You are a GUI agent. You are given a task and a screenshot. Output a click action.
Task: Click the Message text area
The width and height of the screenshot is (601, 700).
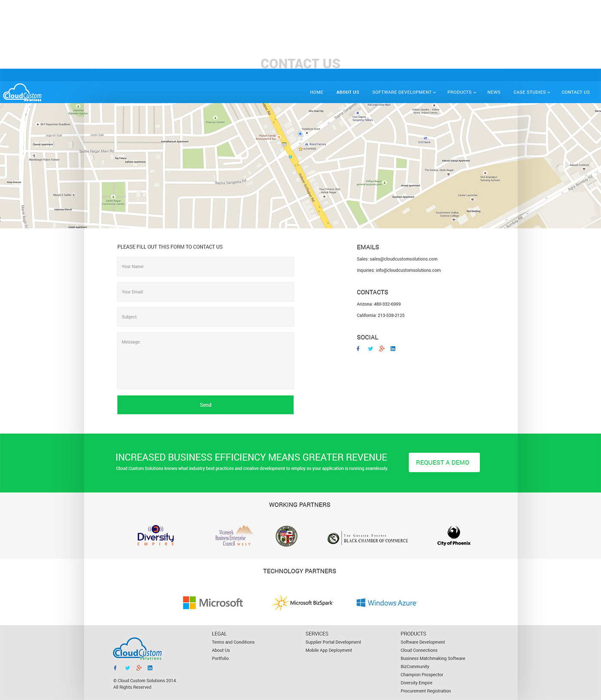tap(205, 361)
